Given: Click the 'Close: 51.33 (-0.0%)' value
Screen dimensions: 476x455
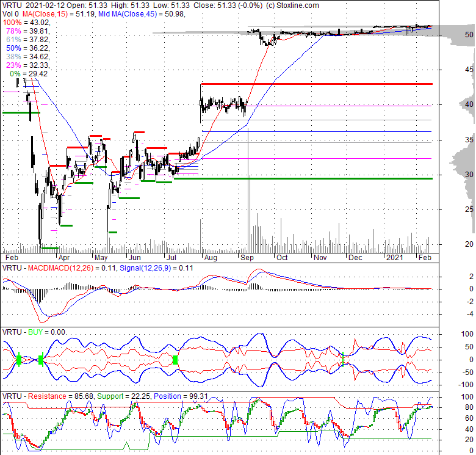Looking at the screenshot, I should point(228,5).
